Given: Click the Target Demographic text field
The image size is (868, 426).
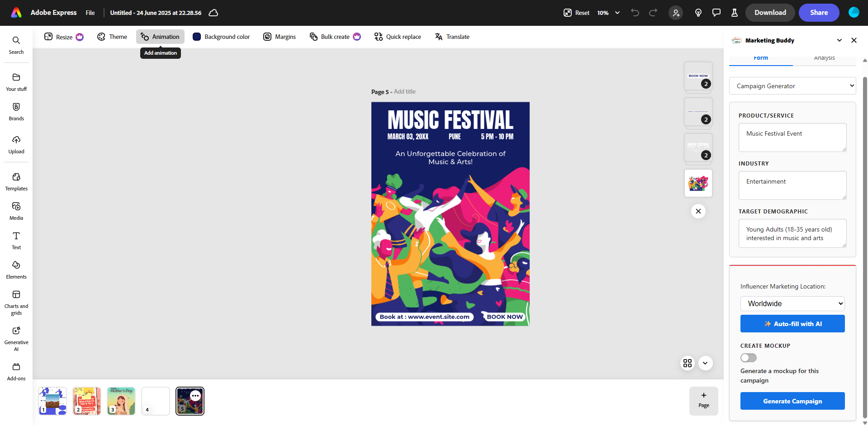Looking at the screenshot, I should 792,233.
